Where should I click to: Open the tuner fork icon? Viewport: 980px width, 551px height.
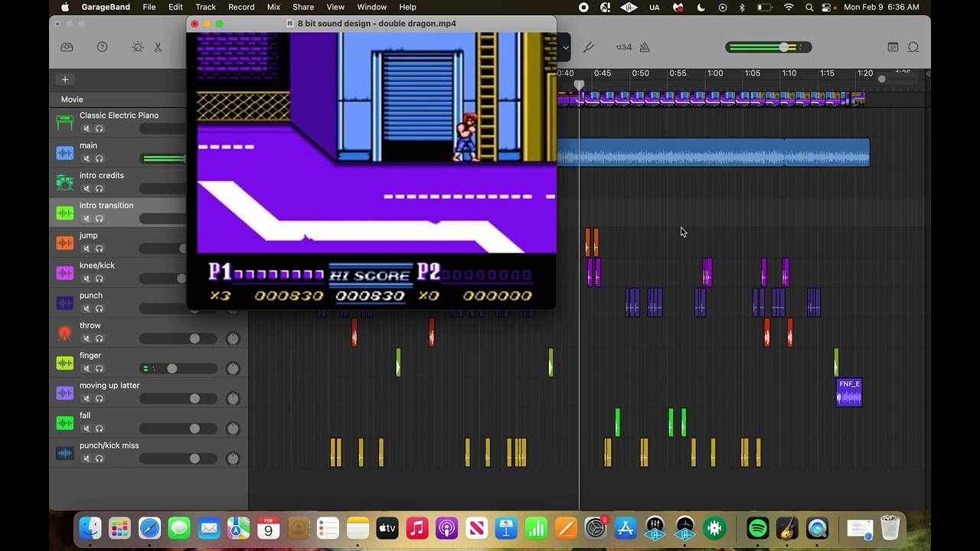pyautogui.click(x=589, y=47)
